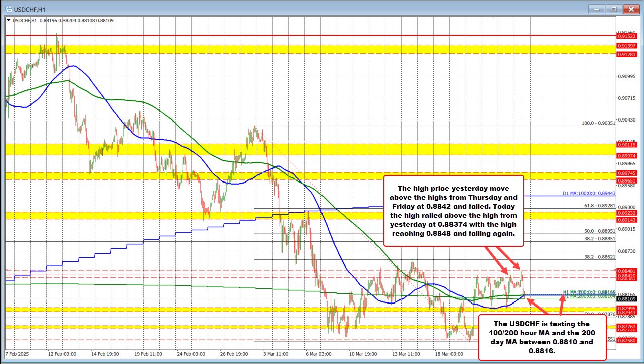Expand the USDCHF,H1 quote dropdown triangle

pyautogui.click(x=8, y=20)
